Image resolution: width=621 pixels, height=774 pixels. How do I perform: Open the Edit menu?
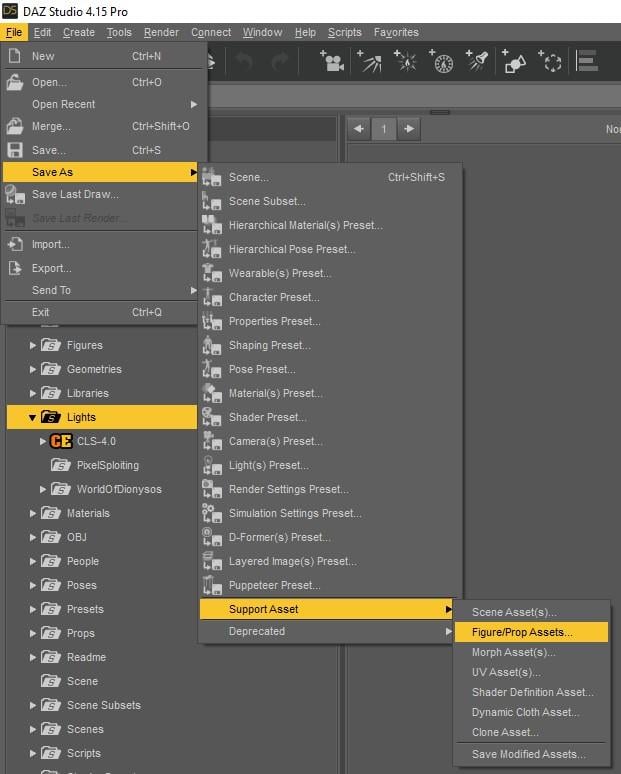point(42,33)
